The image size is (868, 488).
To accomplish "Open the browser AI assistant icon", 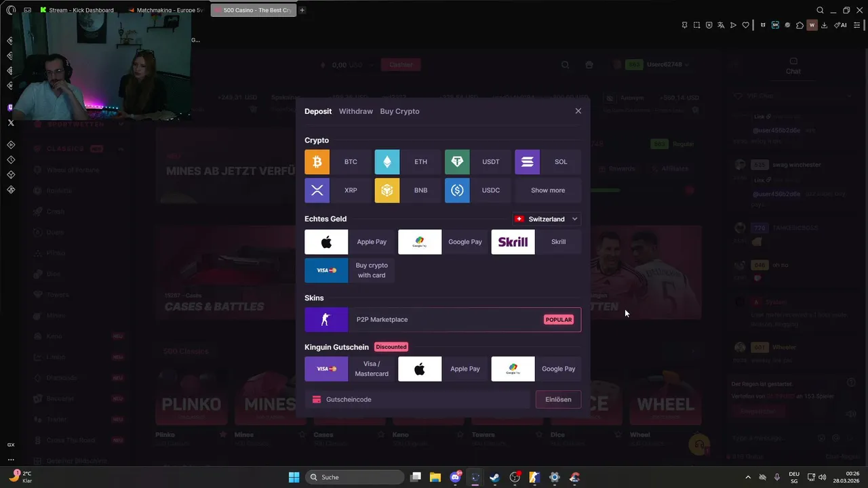I will pos(840,25).
